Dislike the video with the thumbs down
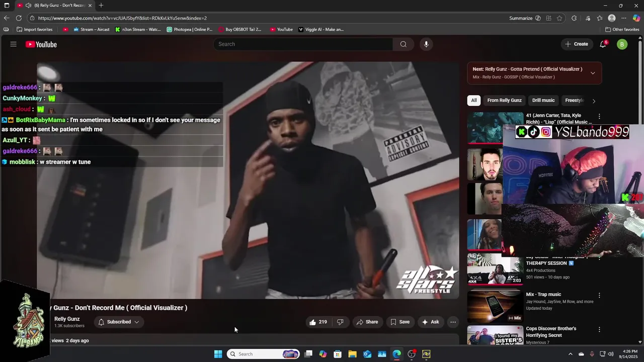644x362 pixels. [x=340, y=322]
